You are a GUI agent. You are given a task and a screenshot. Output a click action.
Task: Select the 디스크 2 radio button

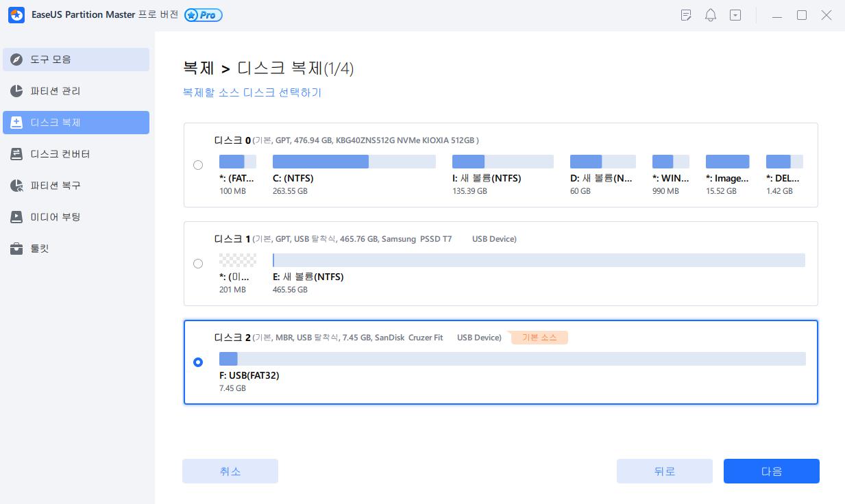[x=198, y=362]
